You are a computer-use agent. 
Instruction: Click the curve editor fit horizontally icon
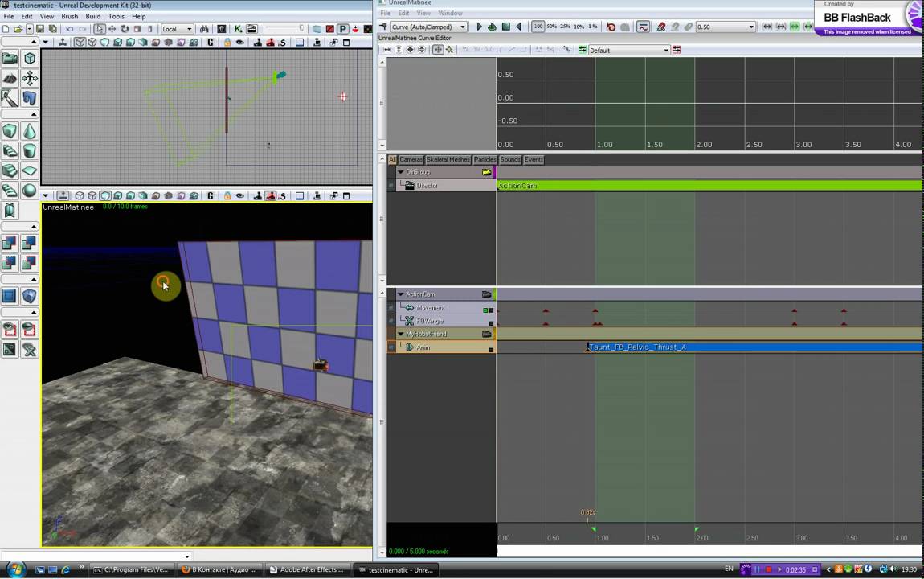pyautogui.click(x=388, y=50)
